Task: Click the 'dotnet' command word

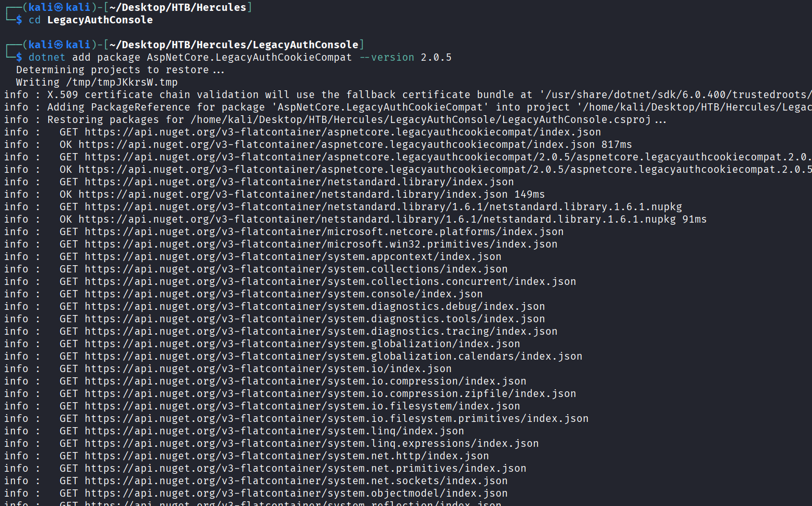Action: click(47, 57)
